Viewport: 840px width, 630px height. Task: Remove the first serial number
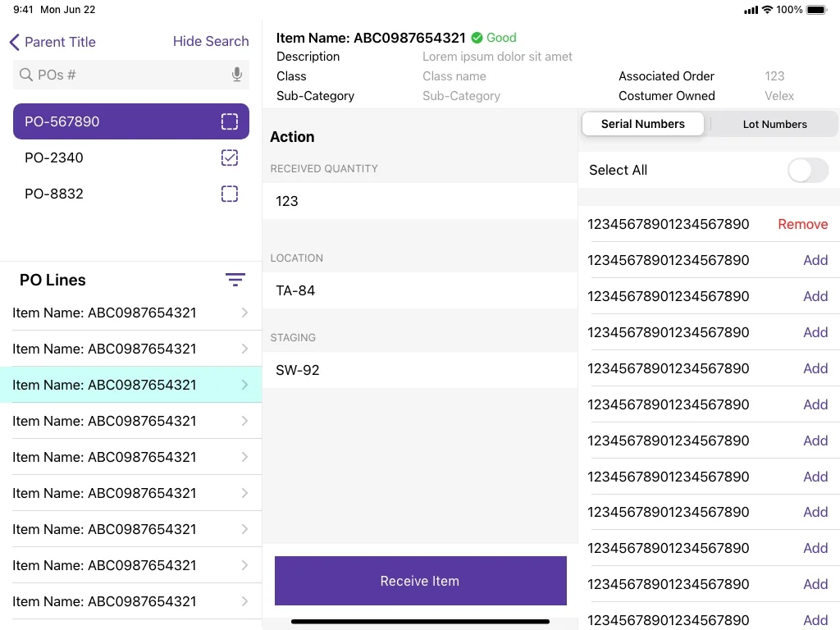pyautogui.click(x=802, y=224)
